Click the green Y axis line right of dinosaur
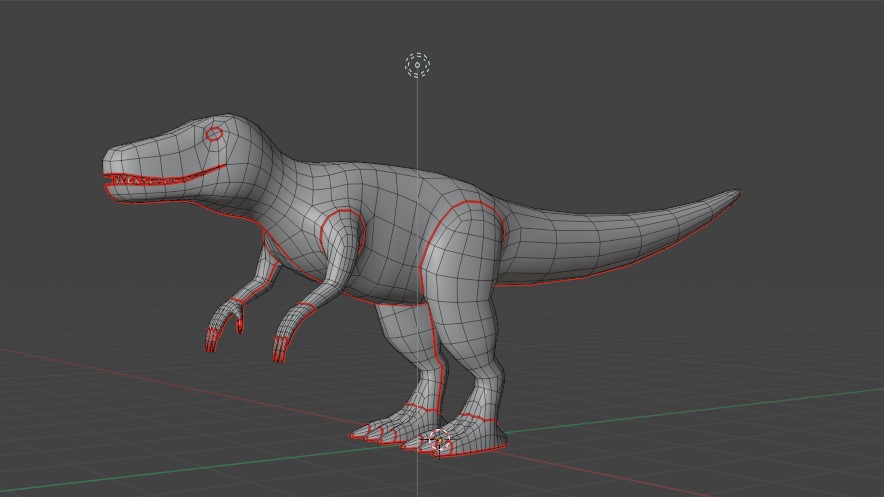 click(x=700, y=412)
